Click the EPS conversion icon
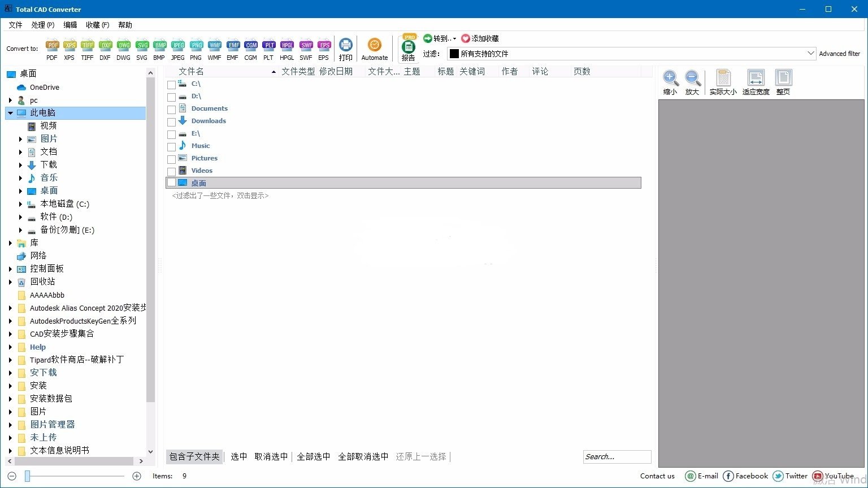Image resolution: width=868 pixels, height=488 pixels. 324,49
